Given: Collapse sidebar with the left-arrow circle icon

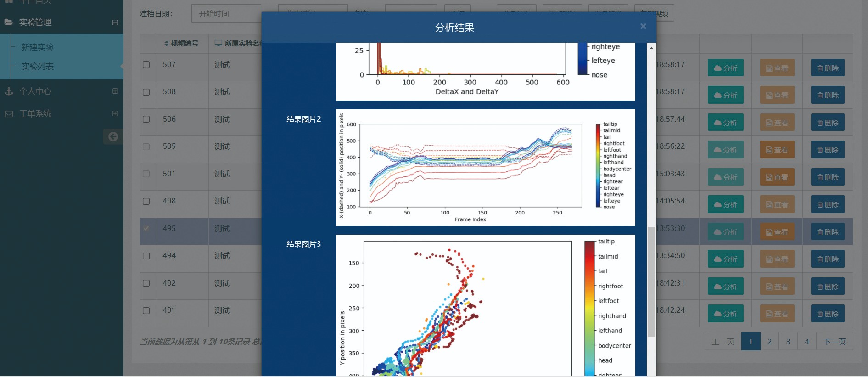Looking at the screenshot, I should 113,136.
